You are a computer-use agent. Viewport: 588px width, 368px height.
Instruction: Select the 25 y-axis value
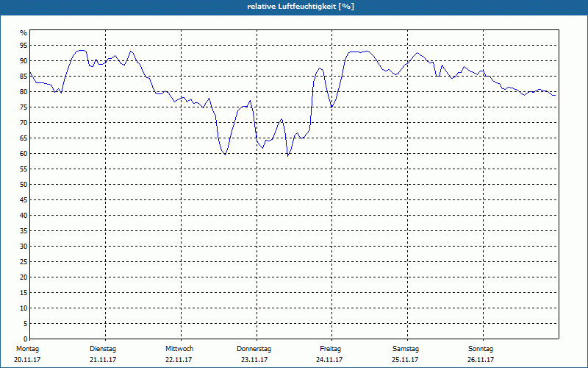[24, 262]
